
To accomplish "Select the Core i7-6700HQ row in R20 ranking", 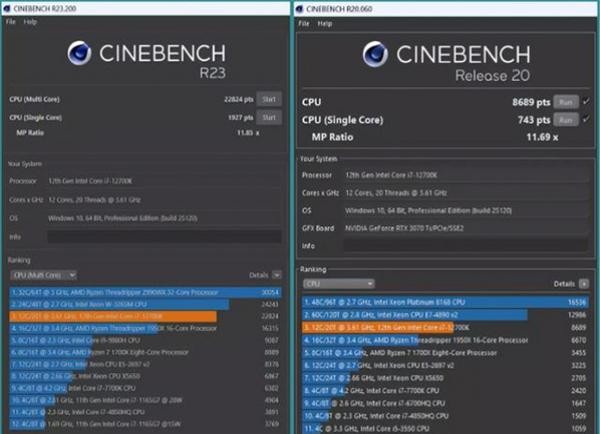I will (x=445, y=403).
